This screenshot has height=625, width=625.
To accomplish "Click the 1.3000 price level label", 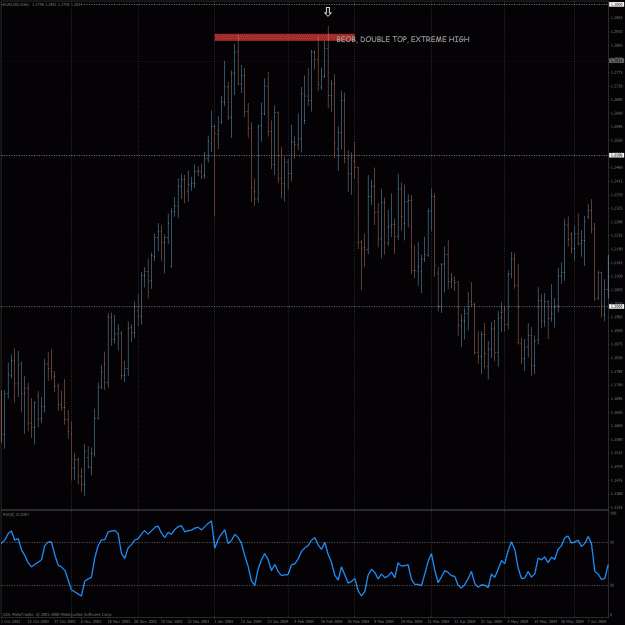I will (x=617, y=4).
